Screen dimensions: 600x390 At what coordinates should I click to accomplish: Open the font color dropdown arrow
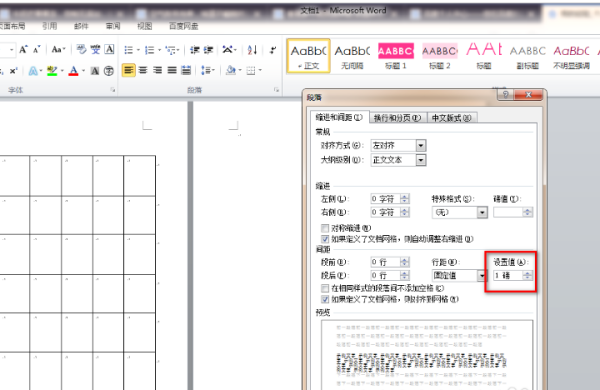click(83, 71)
